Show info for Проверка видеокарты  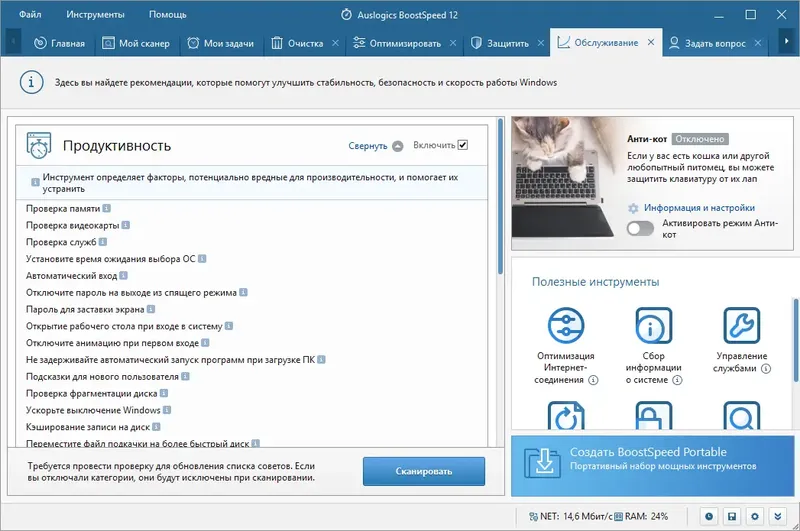point(126,225)
